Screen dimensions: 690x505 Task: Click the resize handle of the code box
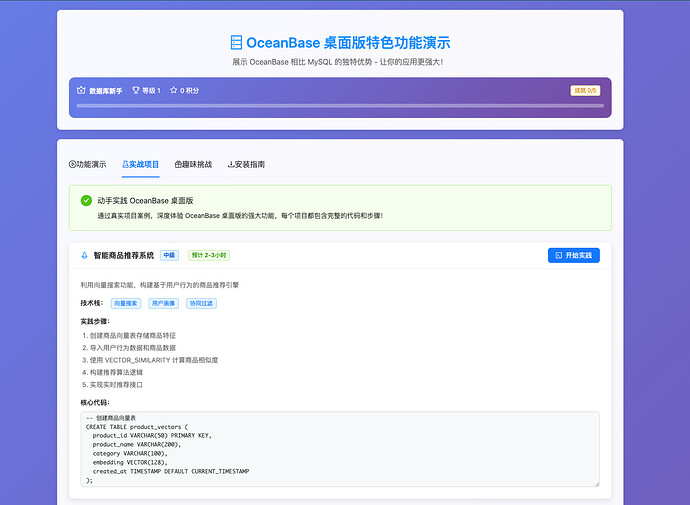[x=597, y=484]
